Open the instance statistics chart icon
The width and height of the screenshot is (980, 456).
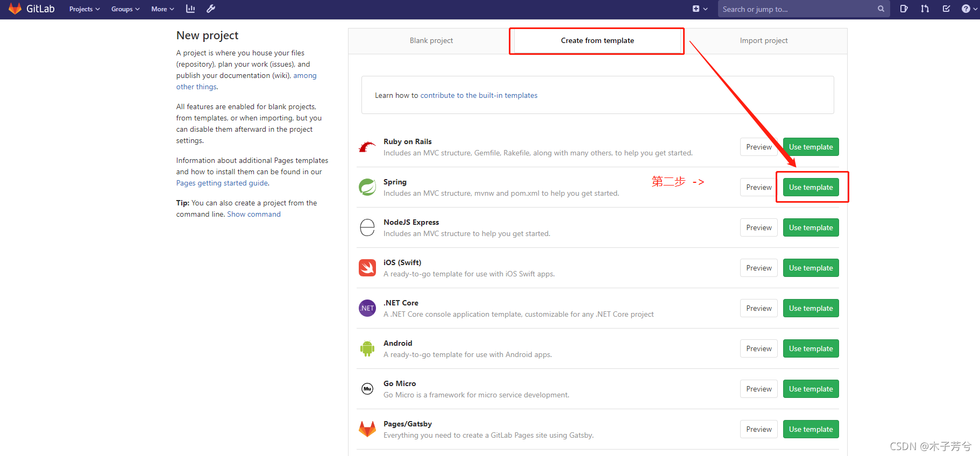[x=190, y=9]
